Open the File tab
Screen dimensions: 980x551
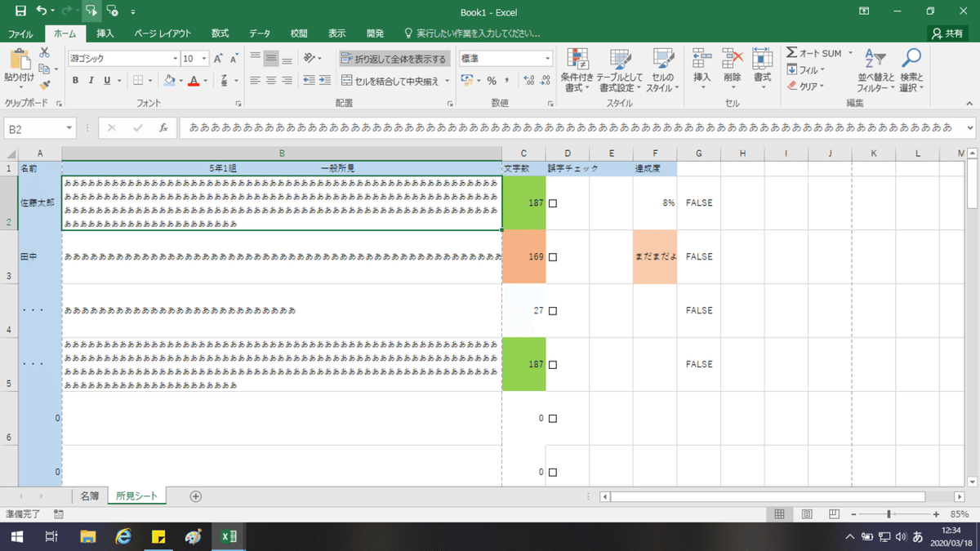[x=20, y=33]
